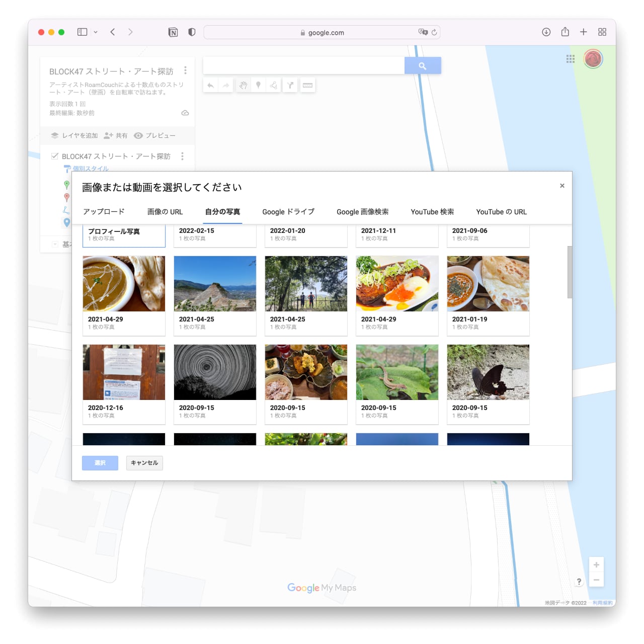The image size is (644, 644).
Task: Select the star trails photo thumbnail
Action: tap(215, 372)
